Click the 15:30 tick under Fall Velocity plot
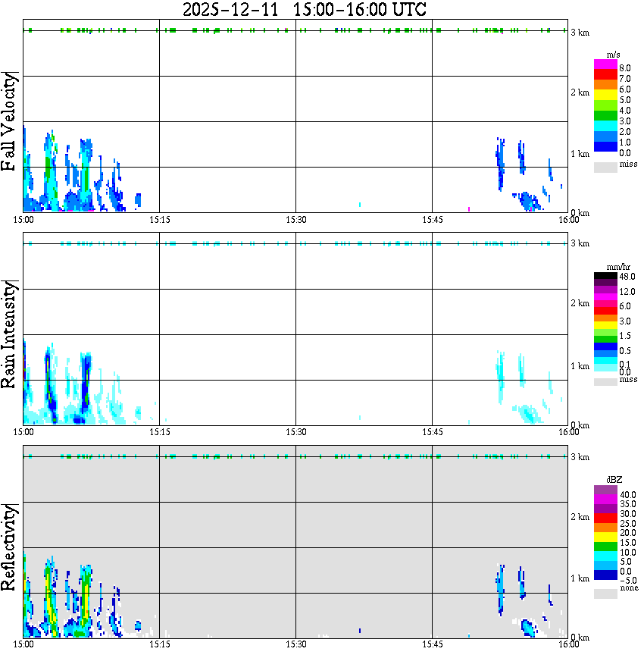Screen dimensions: 644x658 coord(296,220)
